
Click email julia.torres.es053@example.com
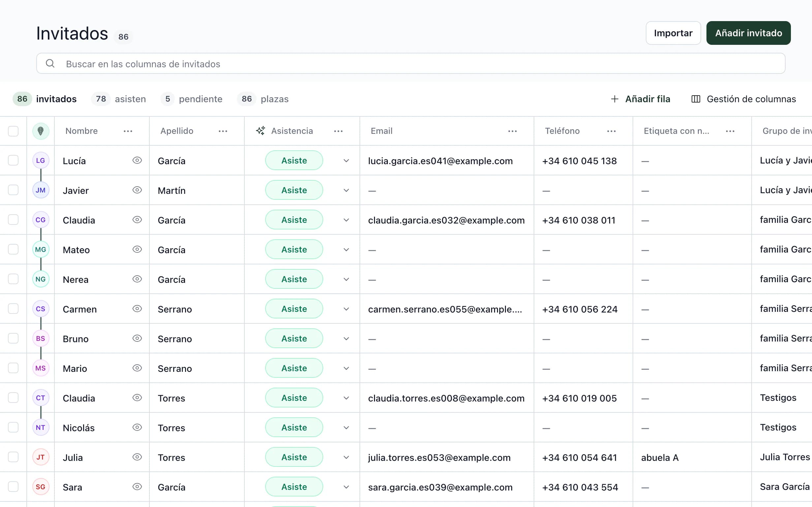[439, 457]
